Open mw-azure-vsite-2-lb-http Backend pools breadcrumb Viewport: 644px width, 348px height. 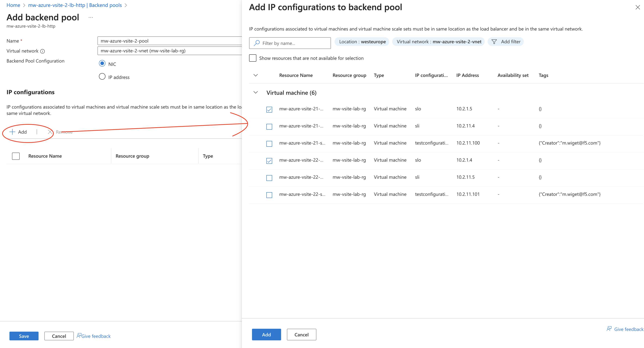click(x=75, y=5)
